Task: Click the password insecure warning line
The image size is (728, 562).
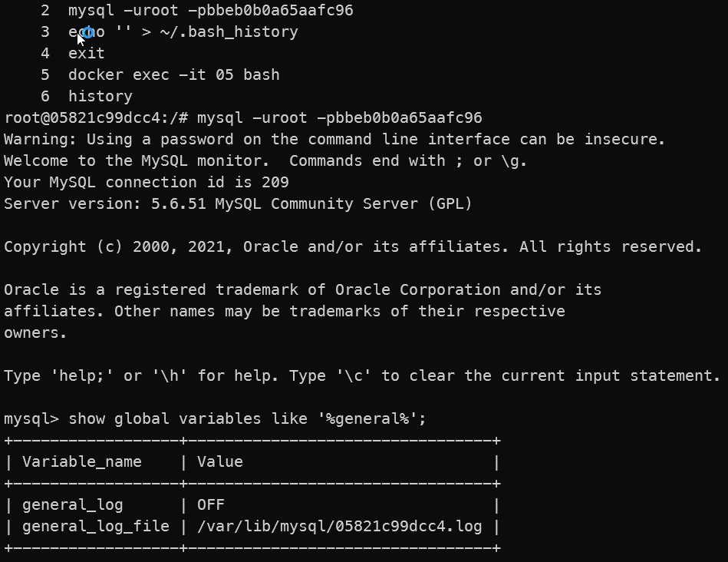Action: click(x=334, y=140)
